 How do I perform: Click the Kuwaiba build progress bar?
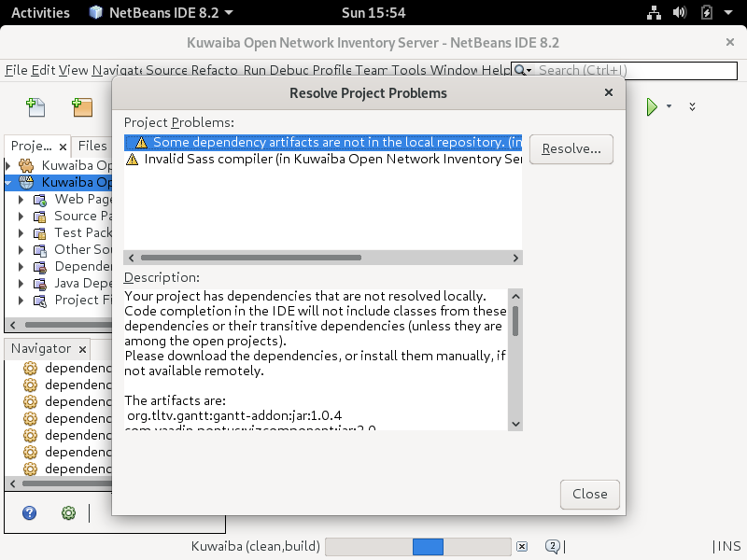[418, 547]
